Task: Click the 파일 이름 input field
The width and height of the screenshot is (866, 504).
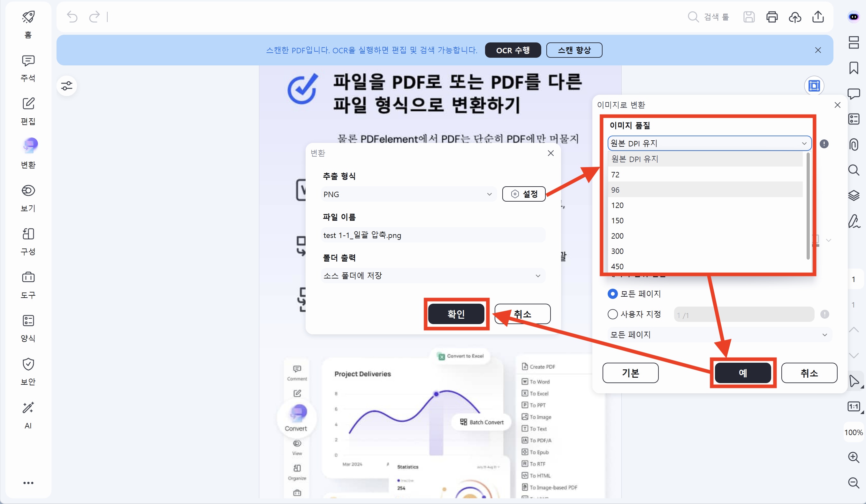Action: click(x=433, y=235)
